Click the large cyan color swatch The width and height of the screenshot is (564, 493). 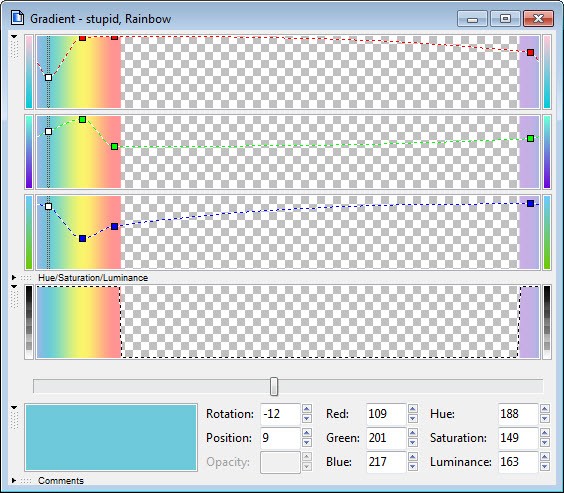(x=111, y=437)
